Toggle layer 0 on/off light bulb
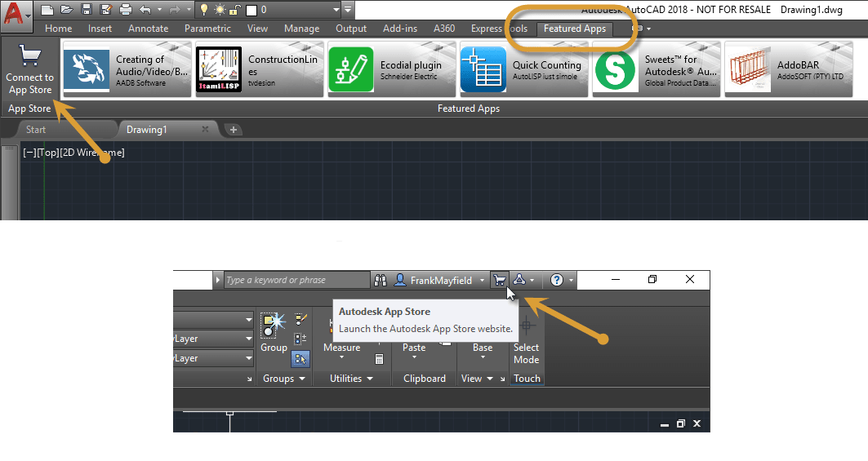The height and width of the screenshot is (461, 868). (x=203, y=10)
